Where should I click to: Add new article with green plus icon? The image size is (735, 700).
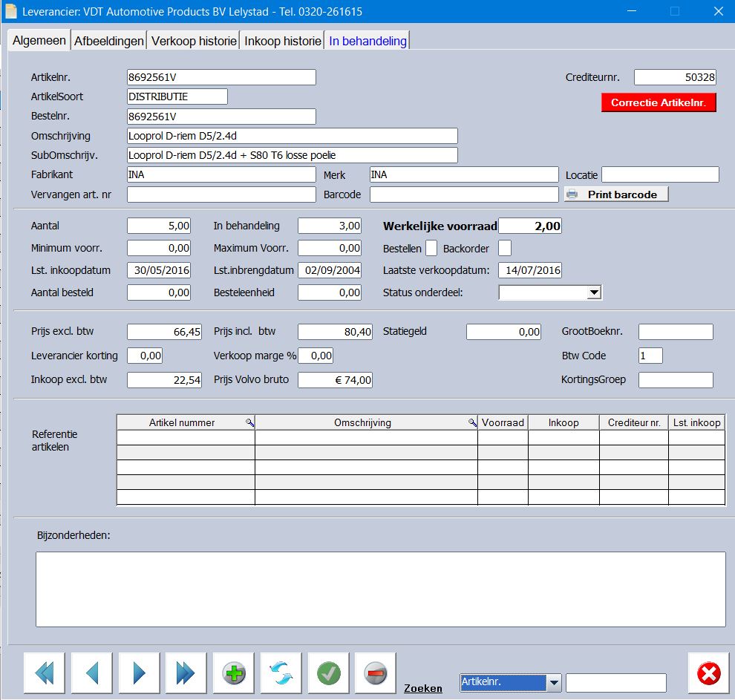tap(234, 673)
